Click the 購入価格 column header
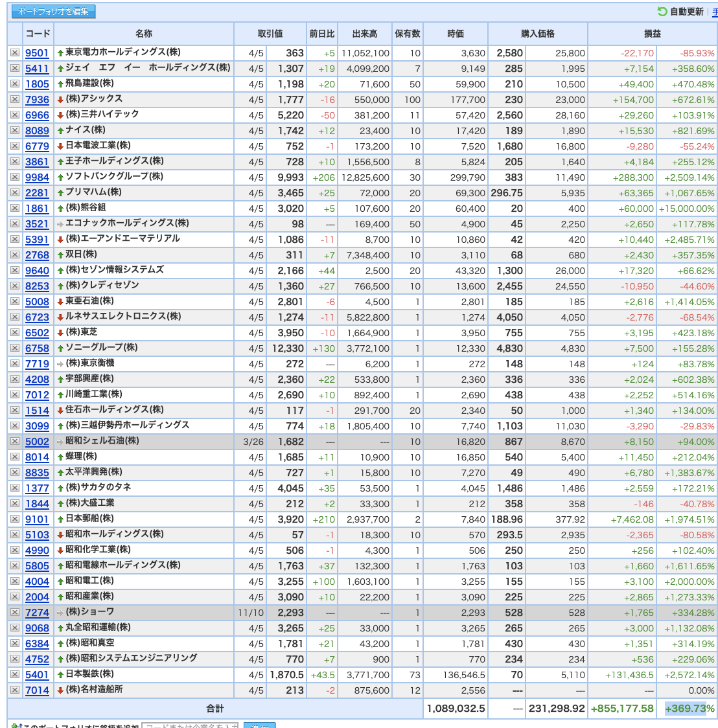This screenshot has height=728, width=718. point(538,34)
